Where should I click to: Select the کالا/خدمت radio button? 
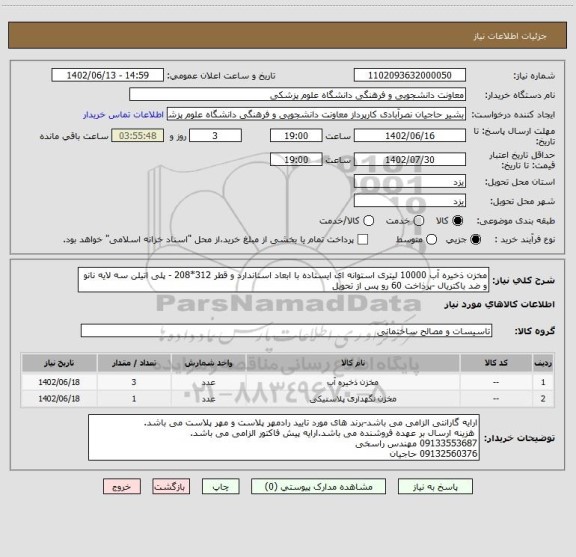click(368, 221)
